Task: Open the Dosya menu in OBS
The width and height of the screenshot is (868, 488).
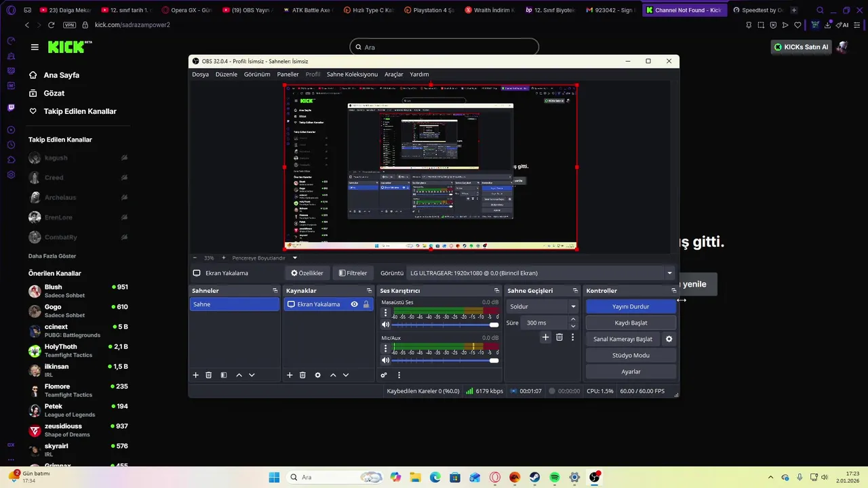Action: click(200, 74)
